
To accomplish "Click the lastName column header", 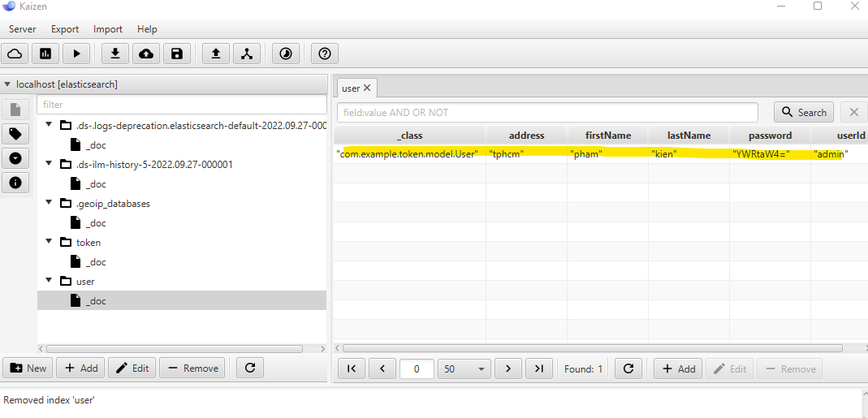I will tap(689, 135).
